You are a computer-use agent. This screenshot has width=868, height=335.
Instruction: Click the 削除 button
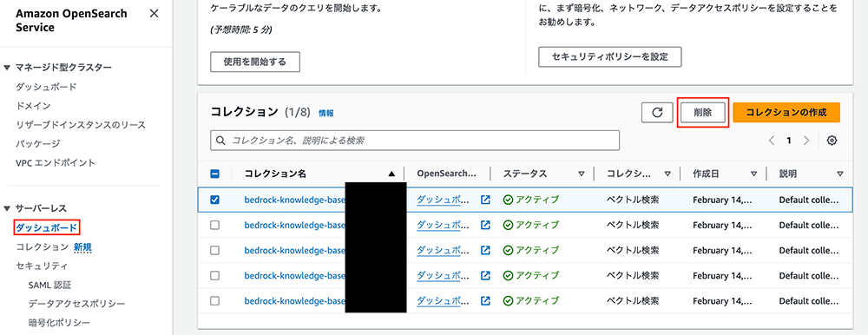coord(703,113)
